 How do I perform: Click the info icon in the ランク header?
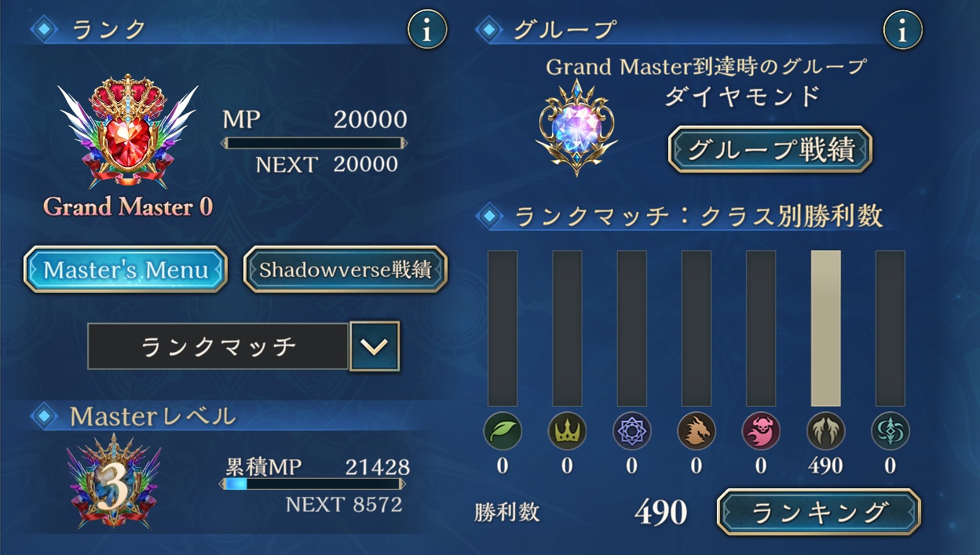click(427, 31)
